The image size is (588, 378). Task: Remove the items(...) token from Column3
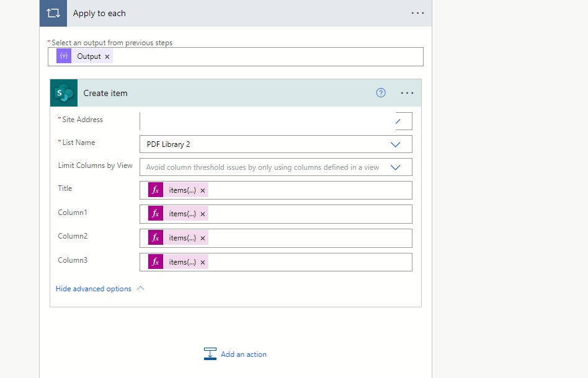click(202, 262)
